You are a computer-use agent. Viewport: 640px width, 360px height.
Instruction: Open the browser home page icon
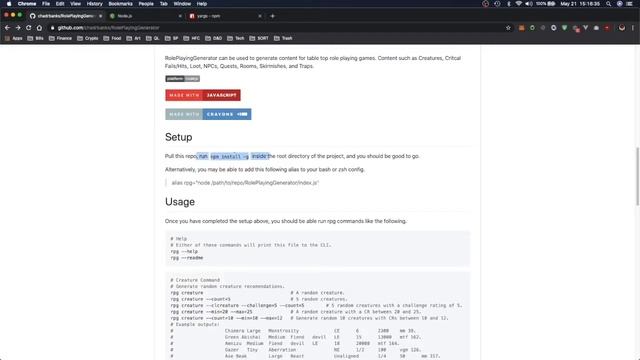39,28
